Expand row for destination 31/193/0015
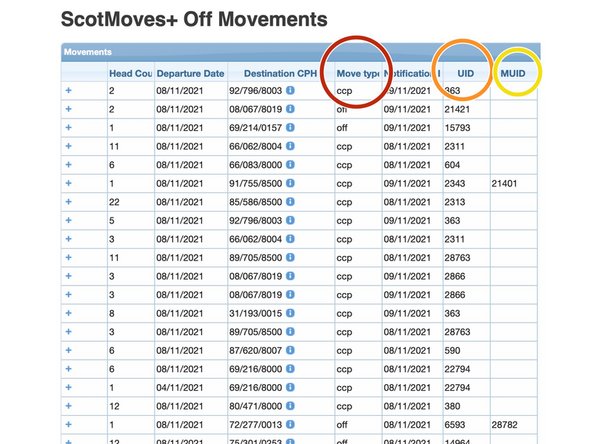592x444 pixels. click(x=68, y=313)
